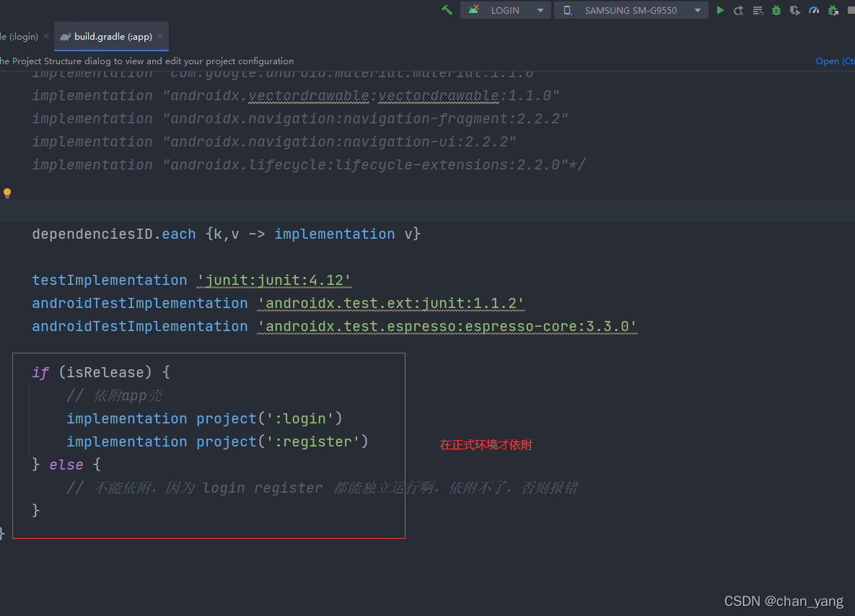Close the build.gradle (:app) tab
The image size is (855, 616).
point(159,36)
